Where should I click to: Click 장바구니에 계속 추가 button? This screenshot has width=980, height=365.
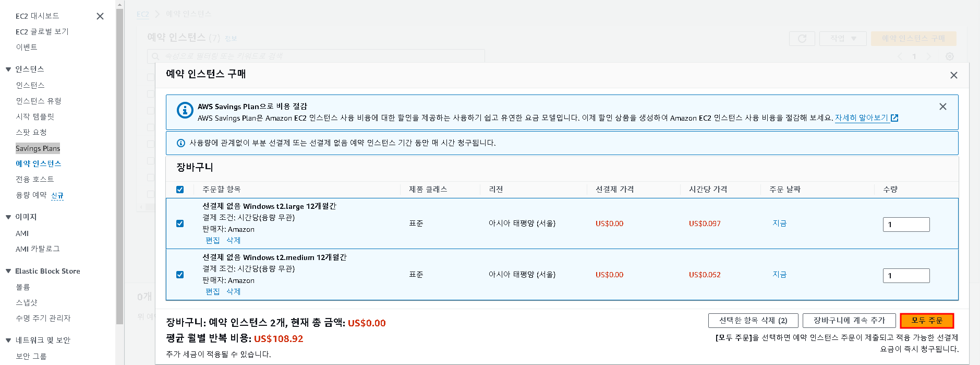849,321
